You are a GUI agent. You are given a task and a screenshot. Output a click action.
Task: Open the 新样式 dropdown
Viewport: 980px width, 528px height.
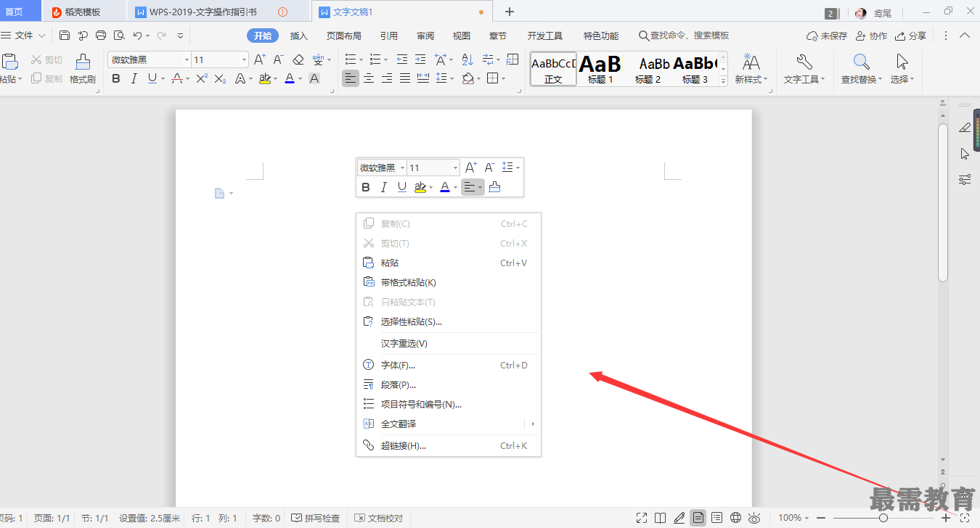(751, 70)
